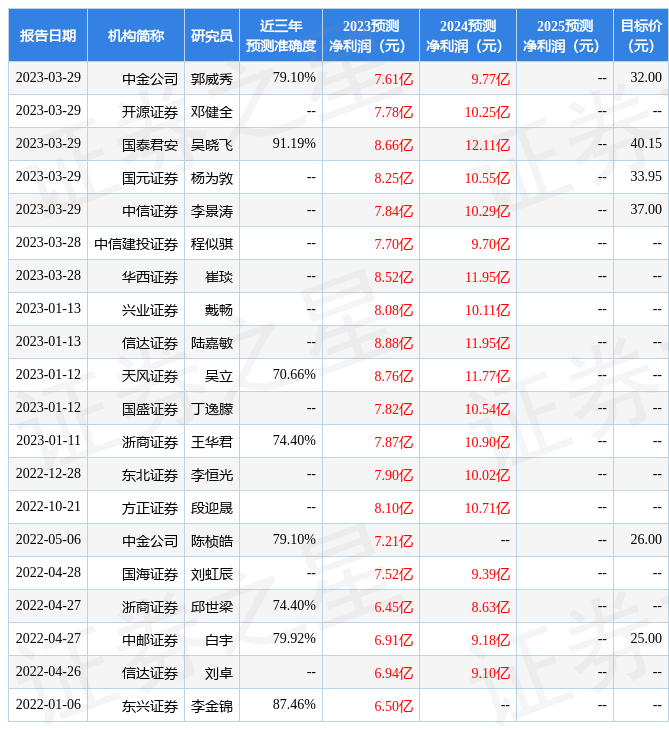669x730 pixels.
Task: Click researcher 李恒光
Action: click(x=212, y=475)
